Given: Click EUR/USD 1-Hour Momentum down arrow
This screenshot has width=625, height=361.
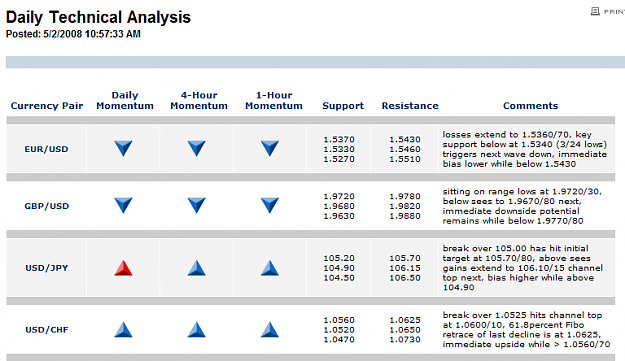Looking at the screenshot, I should click(x=270, y=148).
